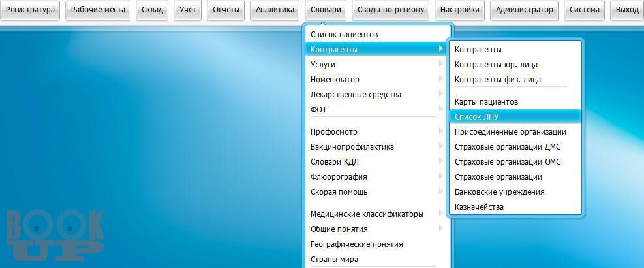Open Страховые организации ДМС
Viewport: 644px width, 268px height.
[515, 147]
